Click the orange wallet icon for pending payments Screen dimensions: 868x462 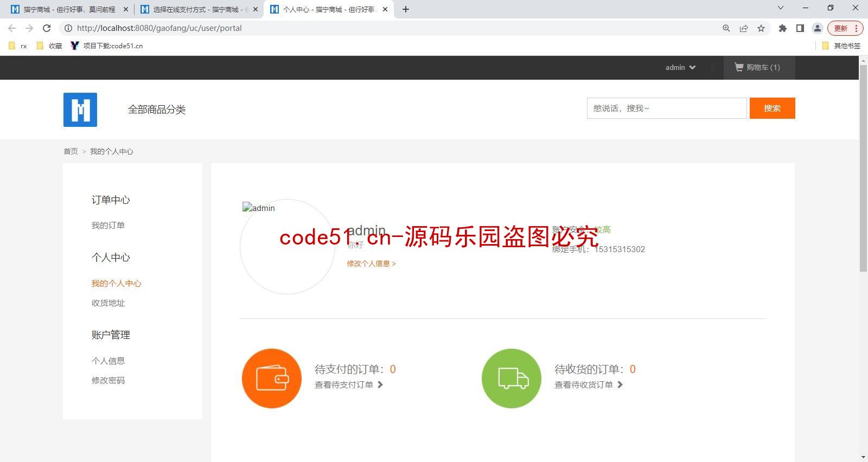(x=272, y=378)
